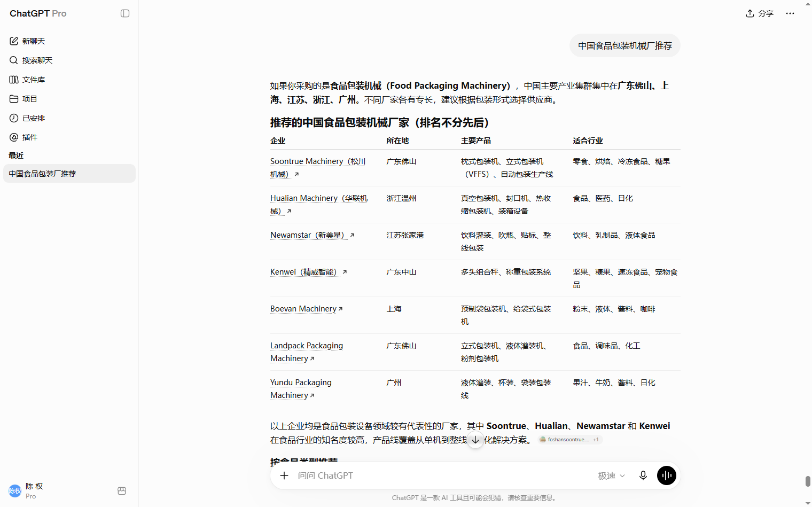The width and height of the screenshot is (812, 507).
Task: Open Kenwei (精威智能) link
Action: (x=309, y=272)
